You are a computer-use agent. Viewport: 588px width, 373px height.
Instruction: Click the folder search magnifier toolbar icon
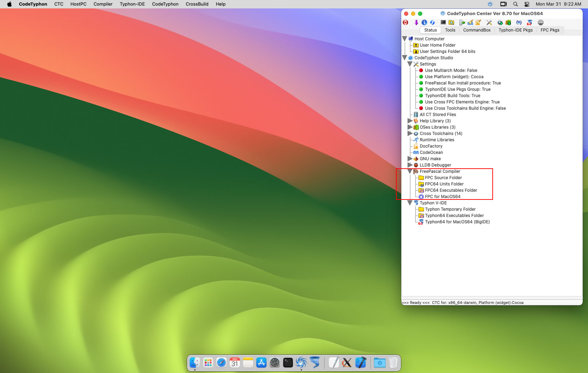452,22
